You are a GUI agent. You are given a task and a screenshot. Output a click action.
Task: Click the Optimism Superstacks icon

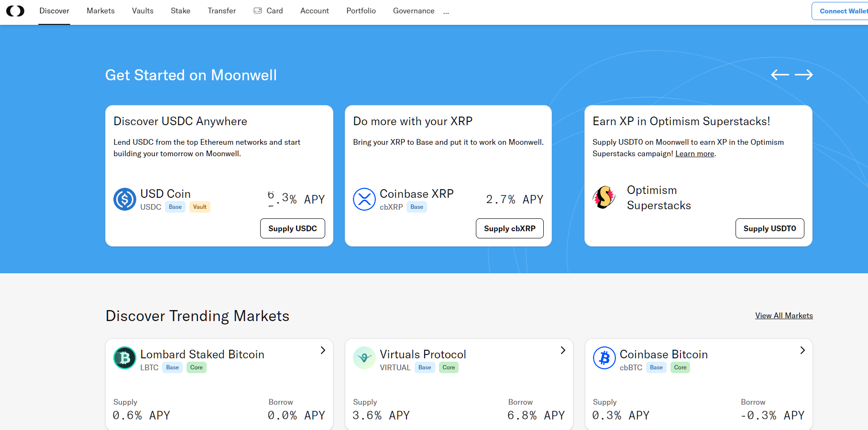tap(604, 197)
